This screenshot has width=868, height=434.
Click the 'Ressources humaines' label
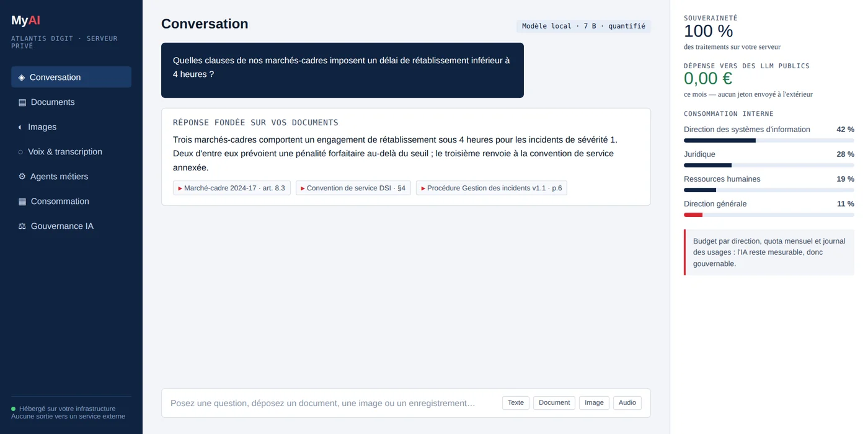[722, 179]
